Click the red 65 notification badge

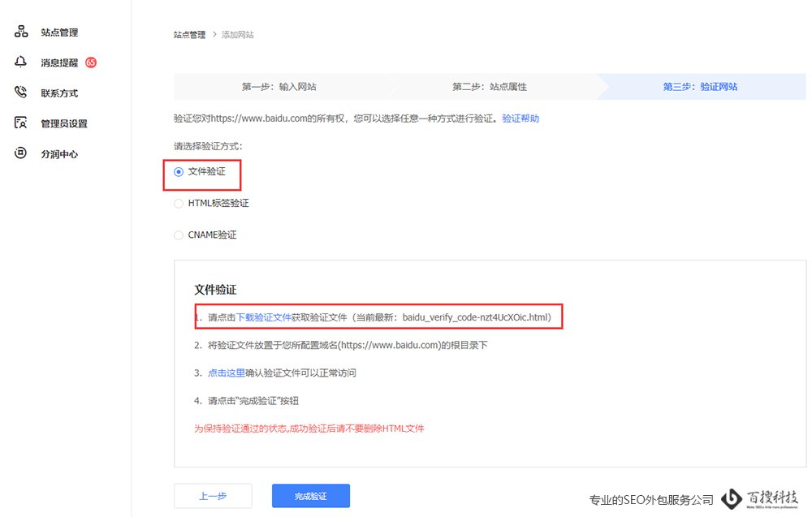coord(89,62)
